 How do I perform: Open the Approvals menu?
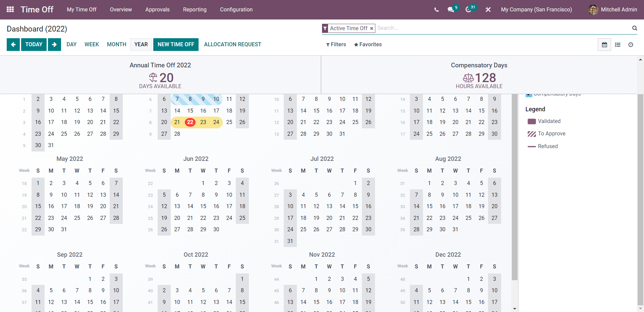(x=157, y=9)
